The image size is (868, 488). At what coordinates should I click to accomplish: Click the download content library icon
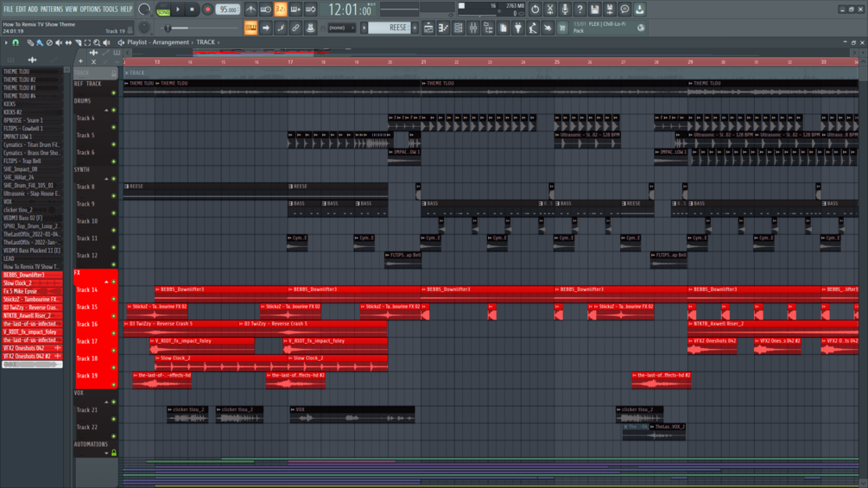[x=639, y=10]
